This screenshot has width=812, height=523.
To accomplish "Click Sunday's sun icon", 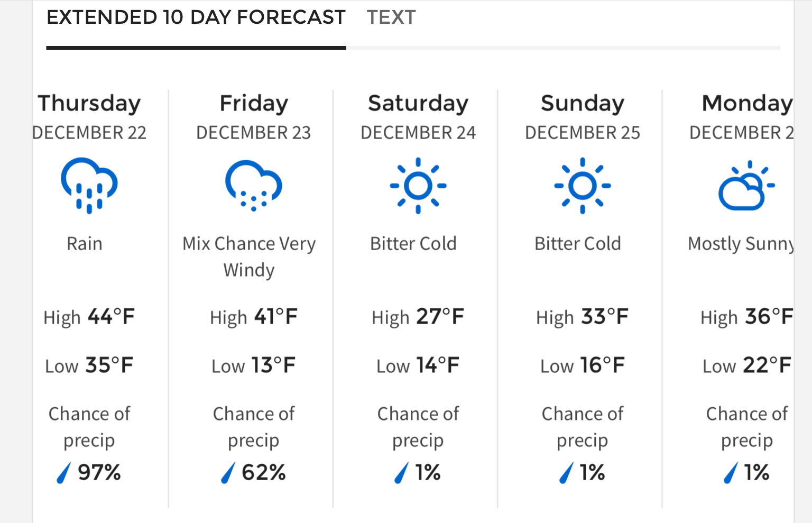I will pyautogui.click(x=583, y=185).
